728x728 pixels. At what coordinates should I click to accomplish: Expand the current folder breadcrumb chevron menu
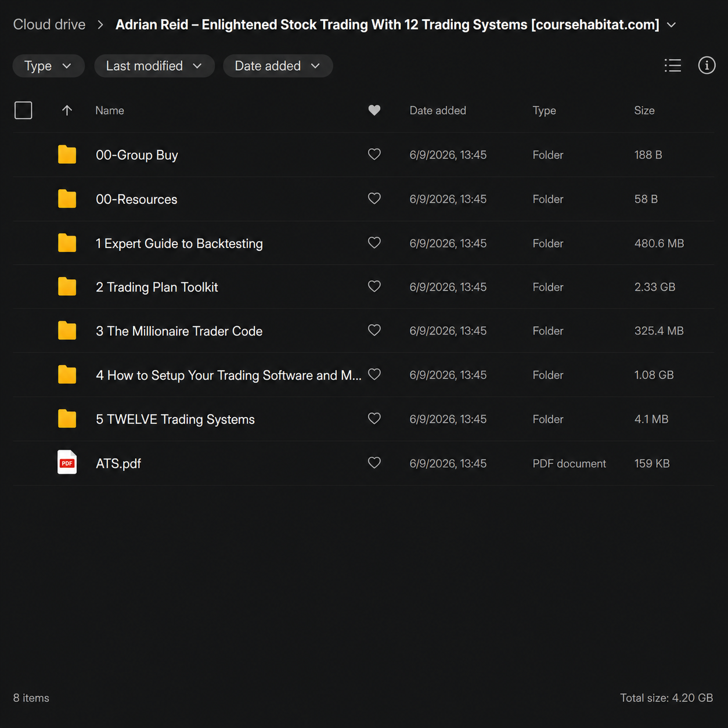point(672,25)
